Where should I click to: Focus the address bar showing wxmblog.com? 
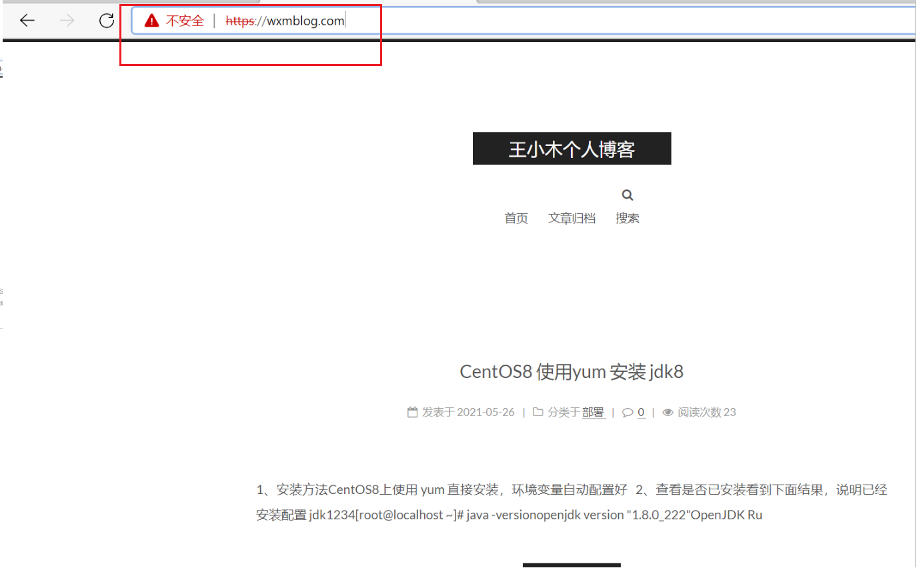point(524,21)
